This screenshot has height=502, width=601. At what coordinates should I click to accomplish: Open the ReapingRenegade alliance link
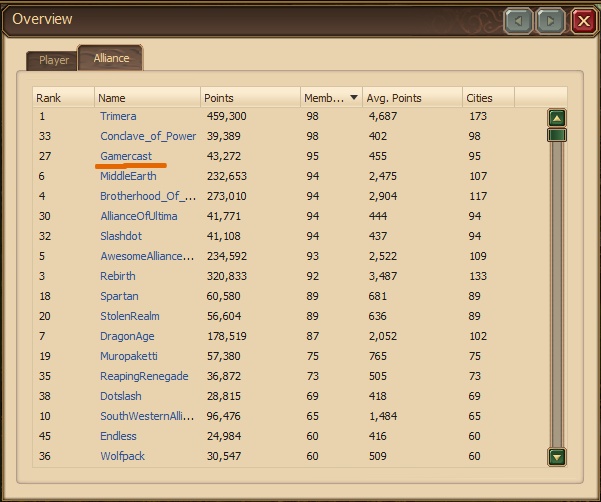click(144, 376)
